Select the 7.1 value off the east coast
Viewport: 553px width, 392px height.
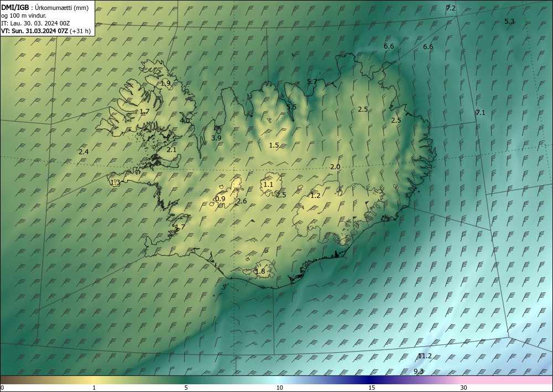click(x=481, y=113)
